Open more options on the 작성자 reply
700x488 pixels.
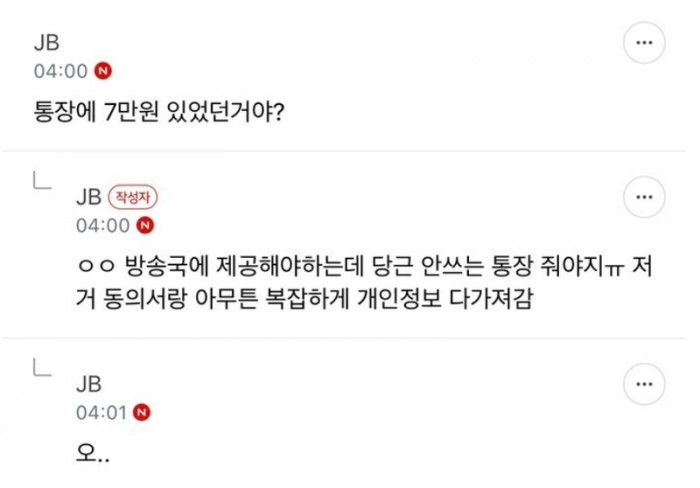tap(644, 196)
